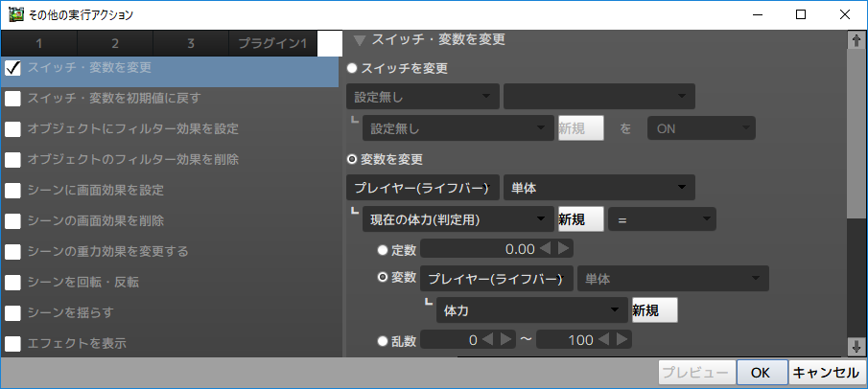Open 体力 variable dropdown
This screenshot has height=389, width=868.
[x=532, y=310]
